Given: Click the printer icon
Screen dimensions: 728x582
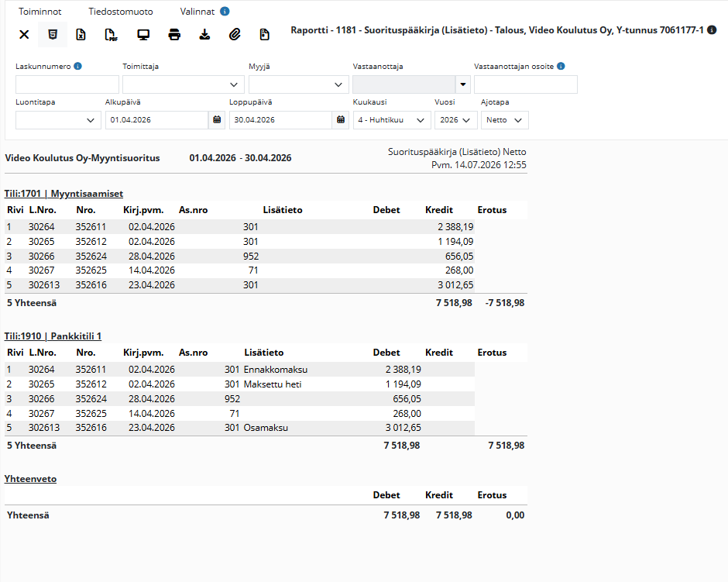Looking at the screenshot, I should [x=174, y=35].
